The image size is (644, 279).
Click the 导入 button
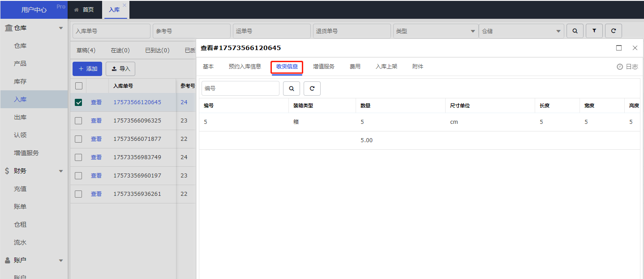[x=120, y=69]
